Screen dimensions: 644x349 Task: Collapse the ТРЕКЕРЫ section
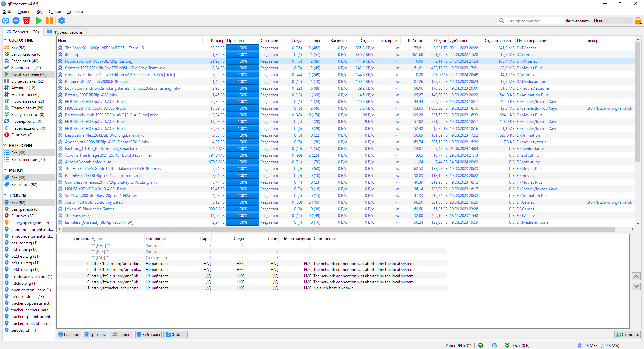tap(5, 195)
